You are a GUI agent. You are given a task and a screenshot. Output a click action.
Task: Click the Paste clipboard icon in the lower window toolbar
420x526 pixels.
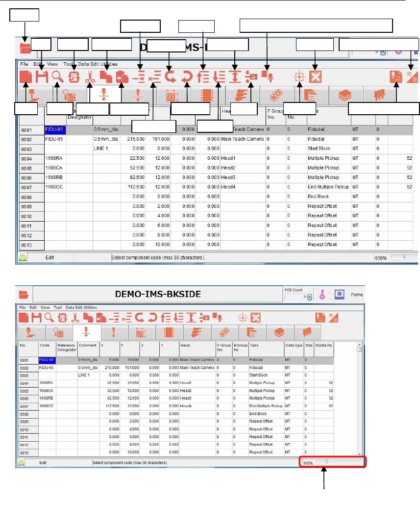pos(101,317)
